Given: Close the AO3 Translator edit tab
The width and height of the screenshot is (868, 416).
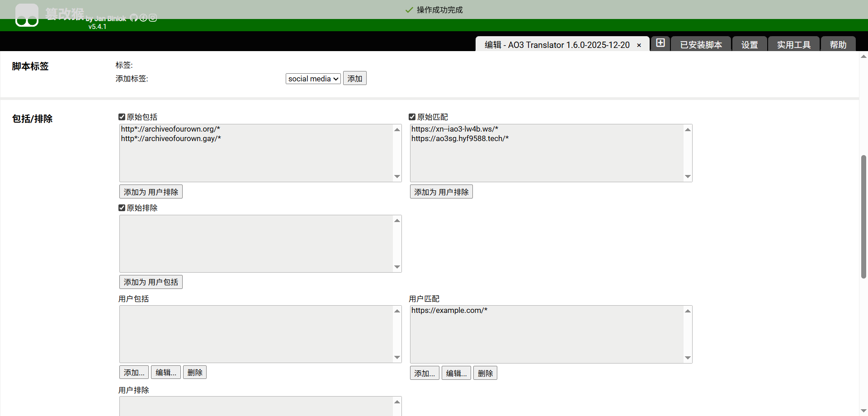Looking at the screenshot, I should 639,45.
